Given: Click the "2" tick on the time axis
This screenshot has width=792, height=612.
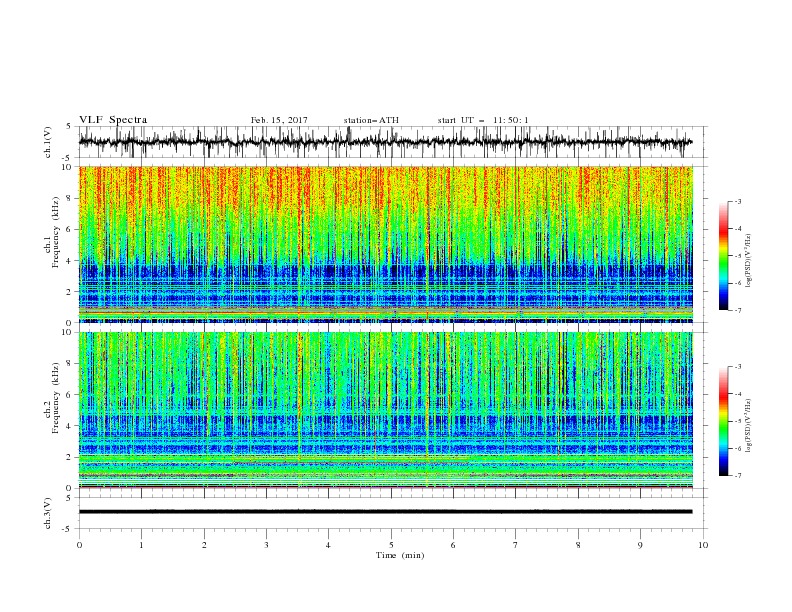Looking at the screenshot, I should pos(204,545).
